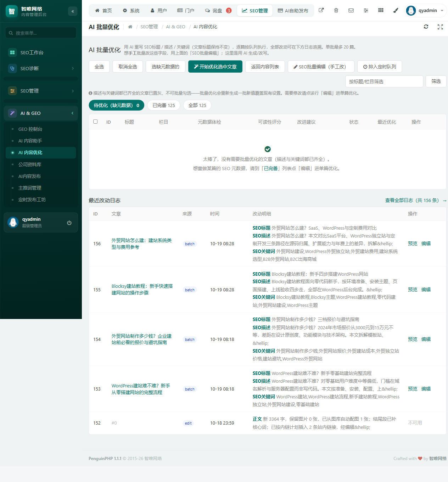The width and height of the screenshot is (448, 482).
Task: Focus the 搜索菜单 sidebar search field
Action: (41, 33)
